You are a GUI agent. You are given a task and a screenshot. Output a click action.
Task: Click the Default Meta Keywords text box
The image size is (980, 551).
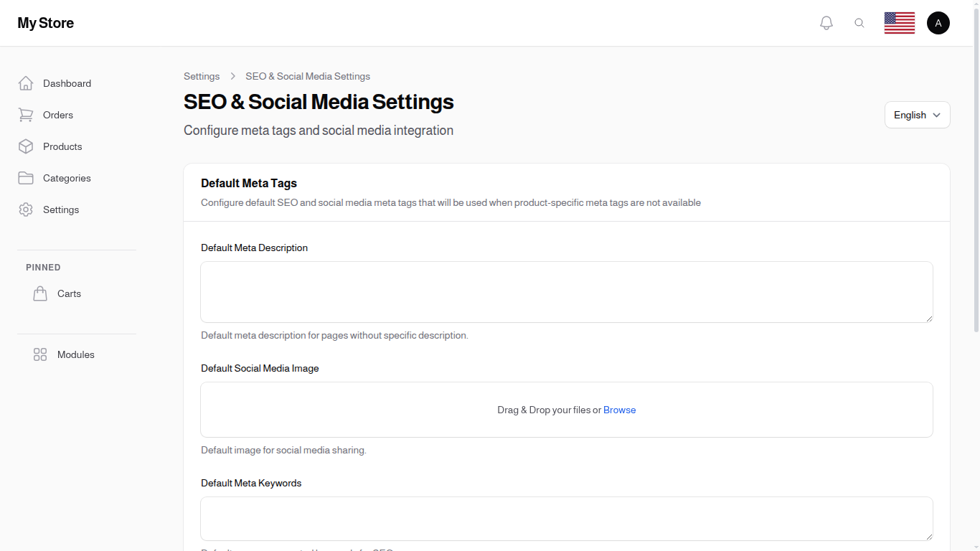tap(567, 518)
